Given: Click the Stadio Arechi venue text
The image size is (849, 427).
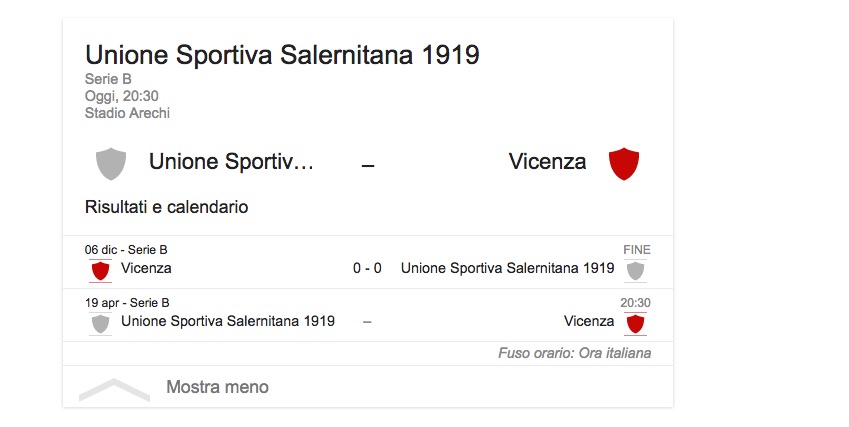Looking at the screenshot, I should point(128,113).
